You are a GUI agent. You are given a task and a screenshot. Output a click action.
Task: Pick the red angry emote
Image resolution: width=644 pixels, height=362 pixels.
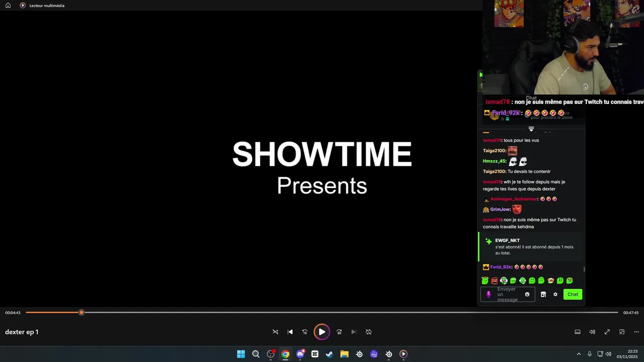click(495, 281)
